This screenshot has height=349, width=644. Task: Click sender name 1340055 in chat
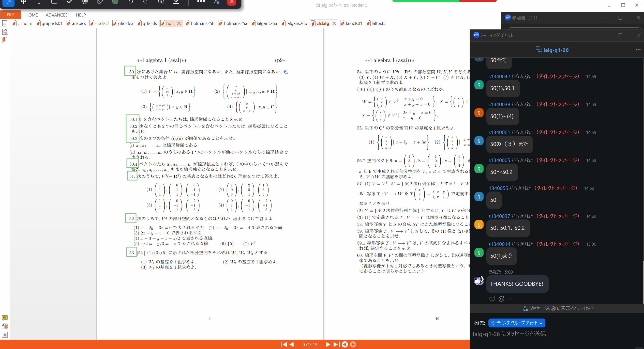[498, 188]
